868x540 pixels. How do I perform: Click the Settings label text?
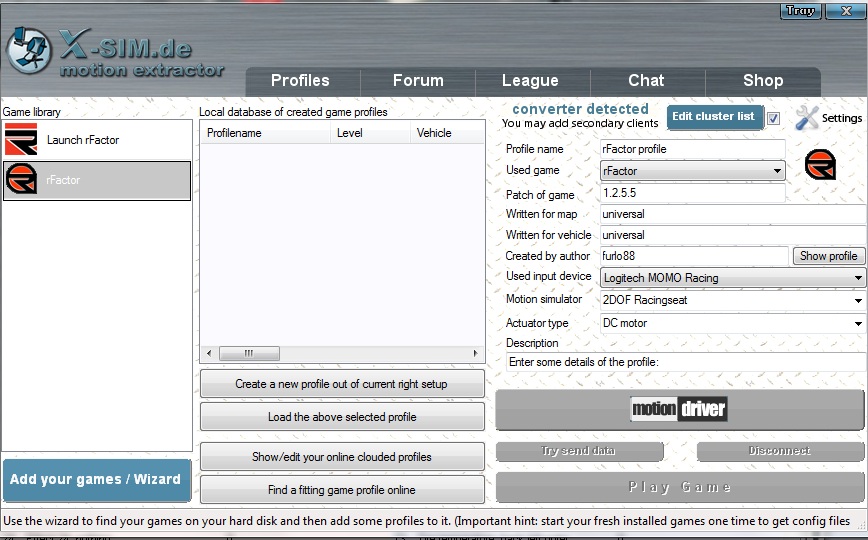841,118
